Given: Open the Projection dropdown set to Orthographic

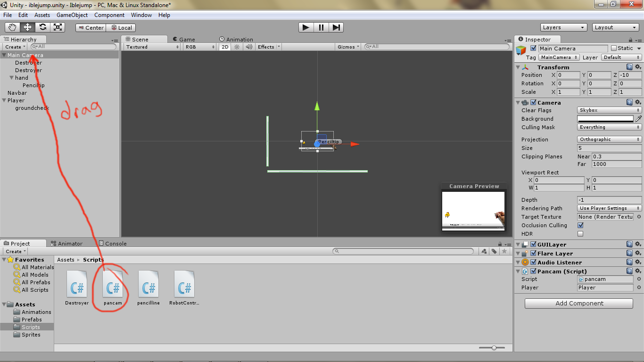Looking at the screenshot, I should click(609, 139).
